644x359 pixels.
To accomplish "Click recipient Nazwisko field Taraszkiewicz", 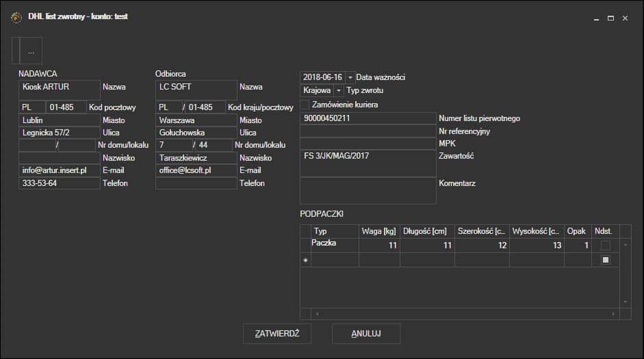I will tap(196, 157).
